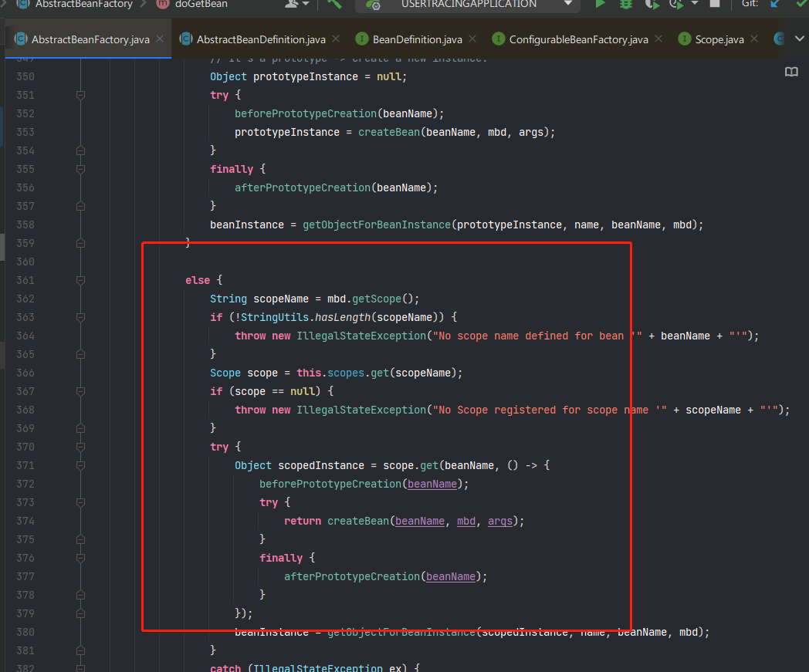This screenshot has height=672, width=809.
Task: Click 'scopes' field on line 366
Action: (346, 373)
